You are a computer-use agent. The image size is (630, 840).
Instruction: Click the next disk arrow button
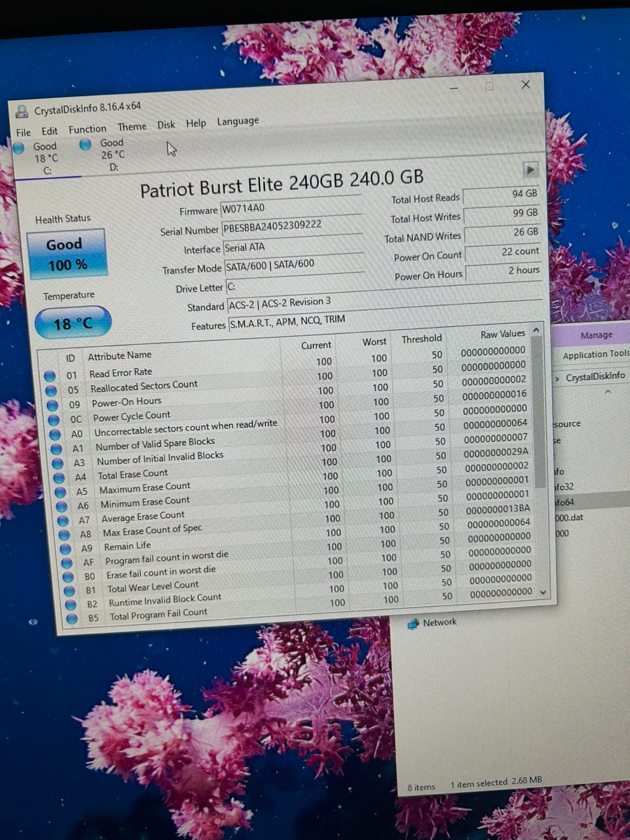click(x=530, y=170)
